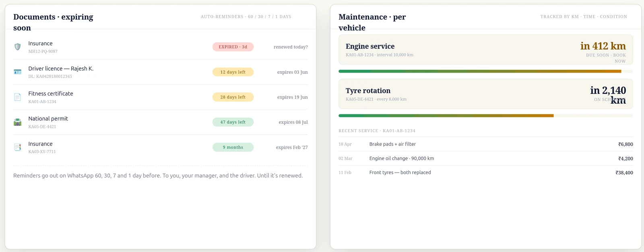Screen dimensions: 644x252
Task: Click the '12 days left' badge
Action: tap(233, 72)
